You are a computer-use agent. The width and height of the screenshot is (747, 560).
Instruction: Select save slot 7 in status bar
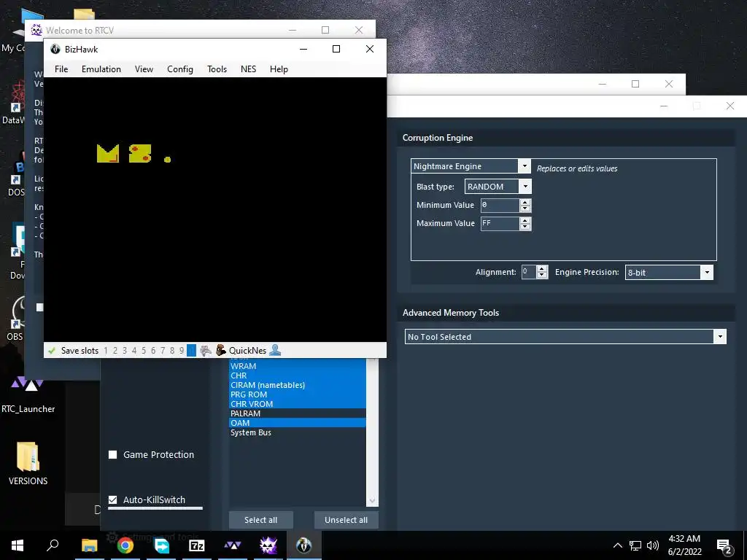(163, 351)
